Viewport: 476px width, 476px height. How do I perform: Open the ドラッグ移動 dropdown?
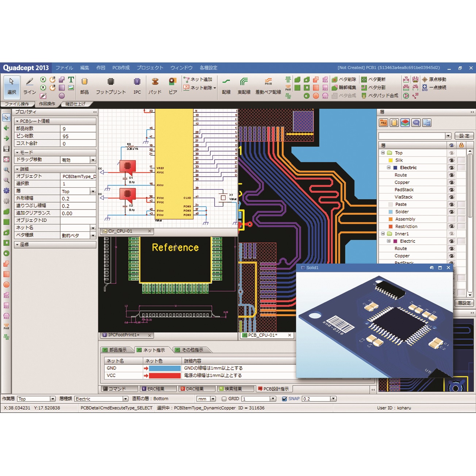click(x=93, y=160)
